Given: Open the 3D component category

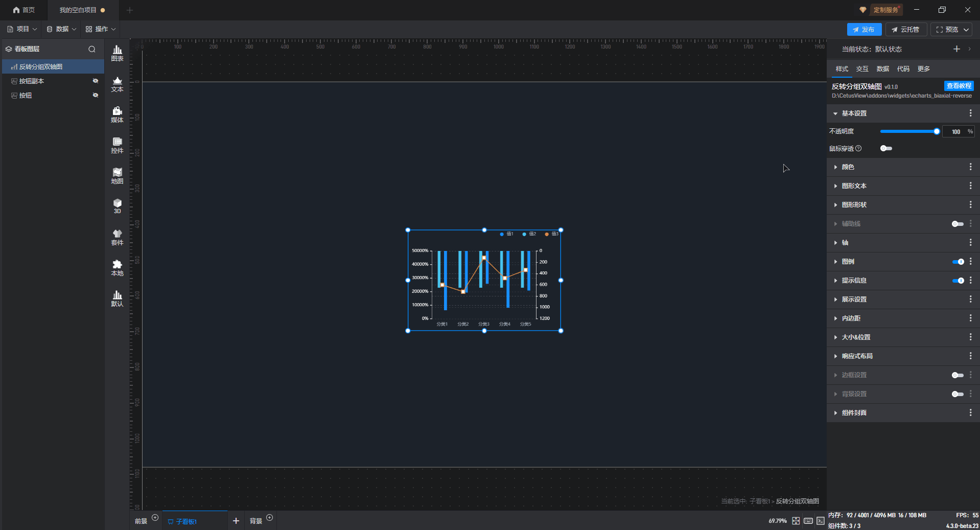Looking at the screenshot, I should click(x=117, y=206).
